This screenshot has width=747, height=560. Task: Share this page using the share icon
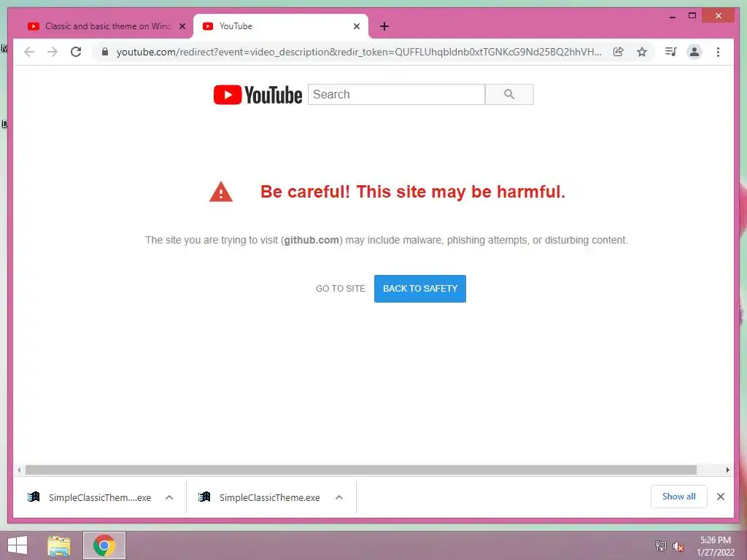[619, 52]
